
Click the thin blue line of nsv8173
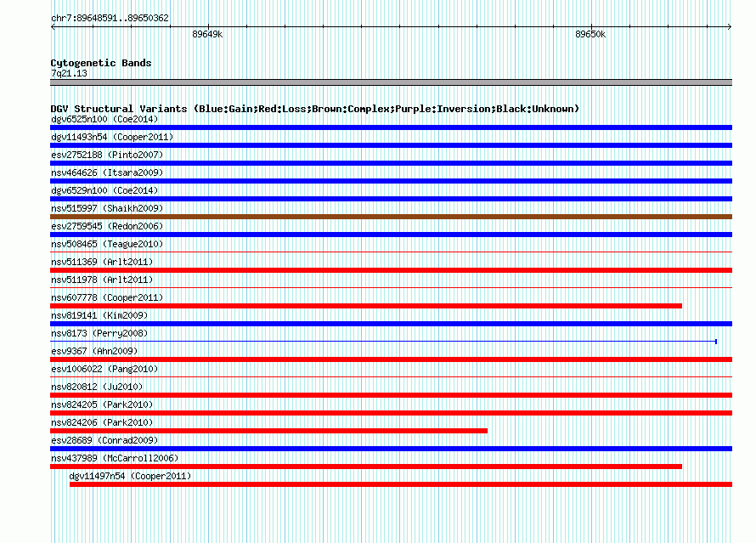coord(383,342)
